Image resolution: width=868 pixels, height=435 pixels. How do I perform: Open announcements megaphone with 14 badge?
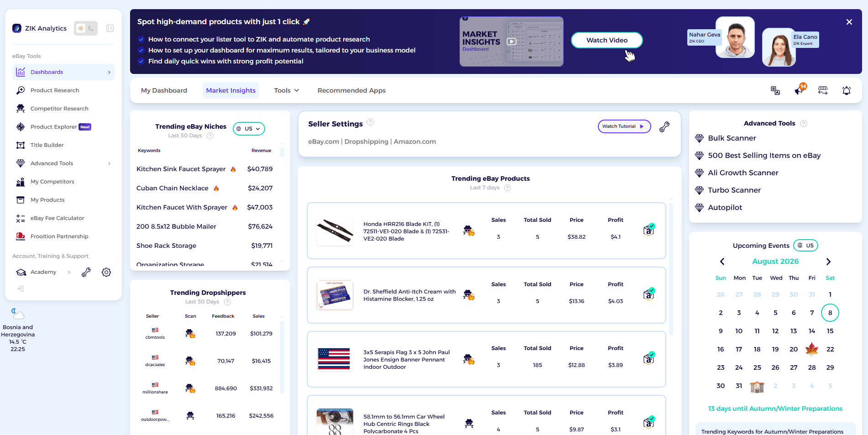(x=800, y=89)
